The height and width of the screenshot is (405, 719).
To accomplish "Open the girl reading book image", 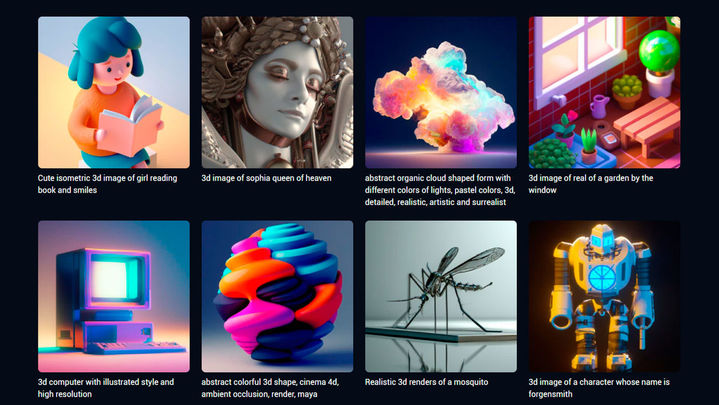I will 114,92.
